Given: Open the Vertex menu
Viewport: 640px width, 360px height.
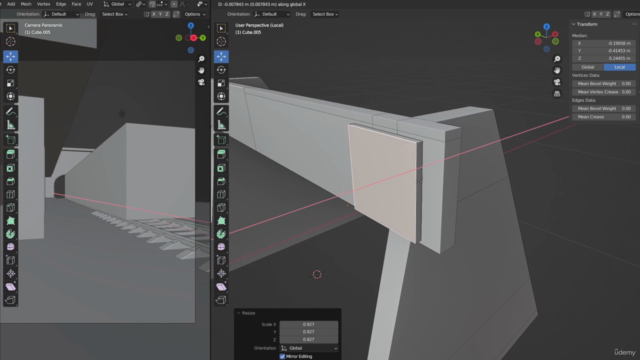Looking at the screenshot, I should [x=43, y=4].
